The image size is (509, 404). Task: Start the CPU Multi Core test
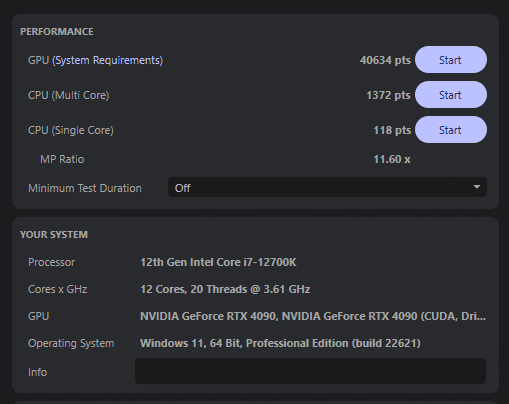(451, 95)
